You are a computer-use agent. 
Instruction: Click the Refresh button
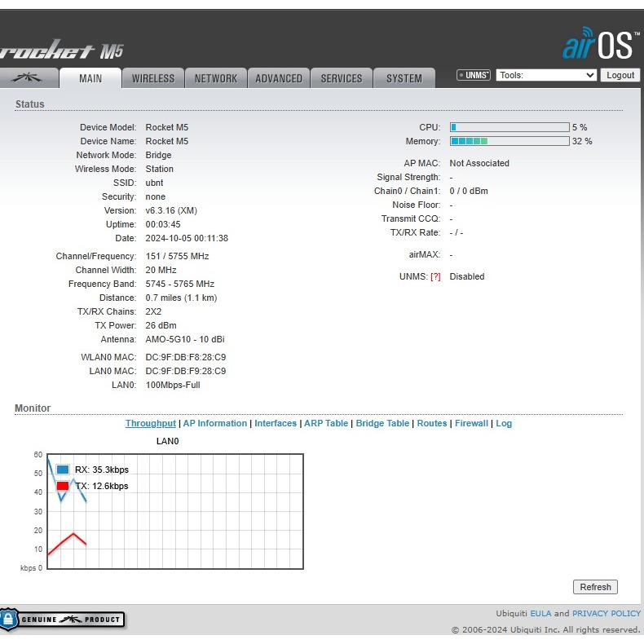coord(595,587)
